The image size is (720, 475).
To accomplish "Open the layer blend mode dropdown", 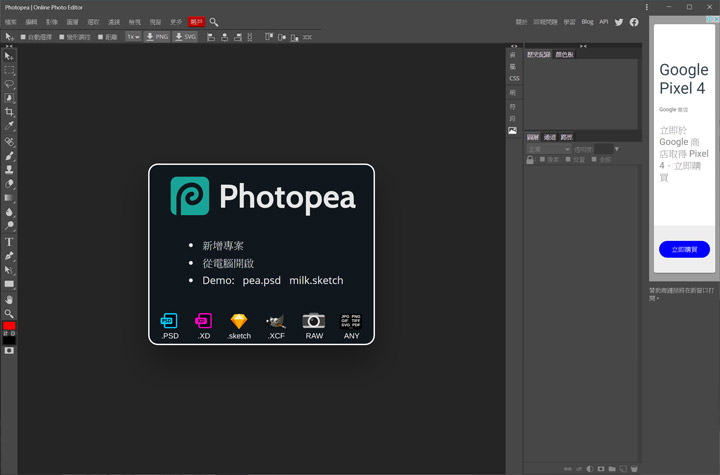I will coord(548,149).
